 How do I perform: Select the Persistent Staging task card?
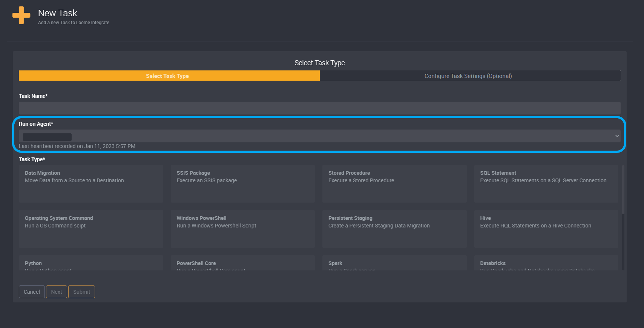(394, 229)
